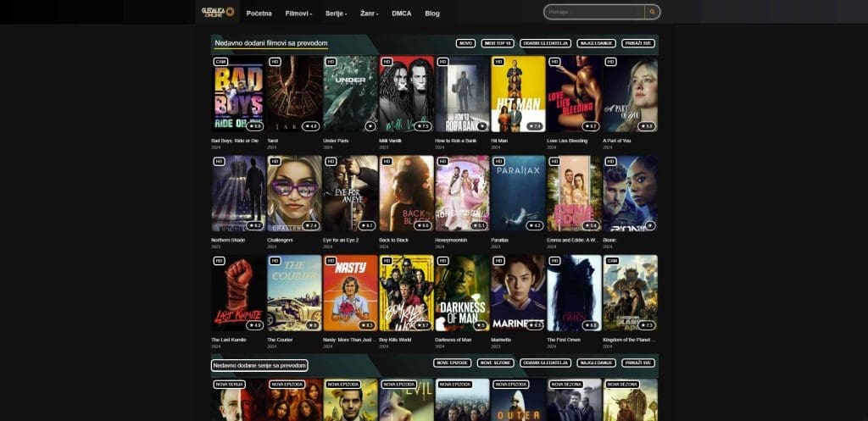Screen dimensions: 868x421
Task: Select movies' Odabir gledatelja filter
Action: pyautogui.click(x=545, y=43)
